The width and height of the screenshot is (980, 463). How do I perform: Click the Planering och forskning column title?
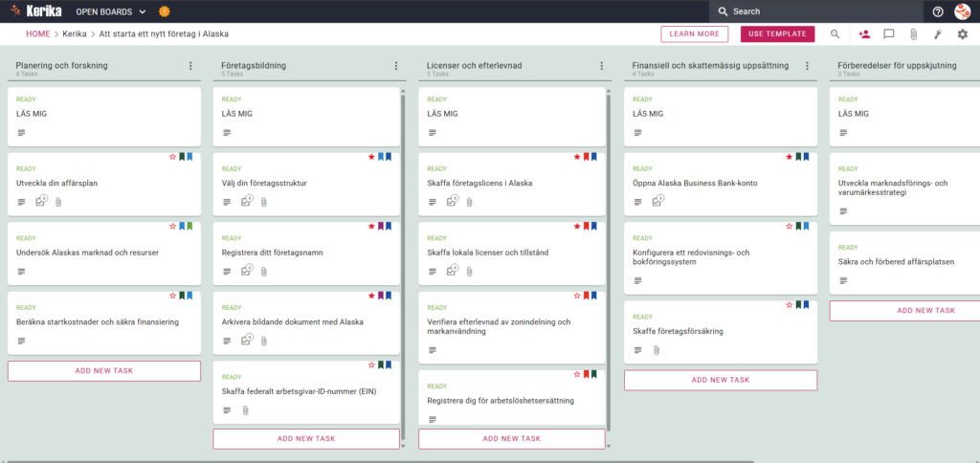62,65
